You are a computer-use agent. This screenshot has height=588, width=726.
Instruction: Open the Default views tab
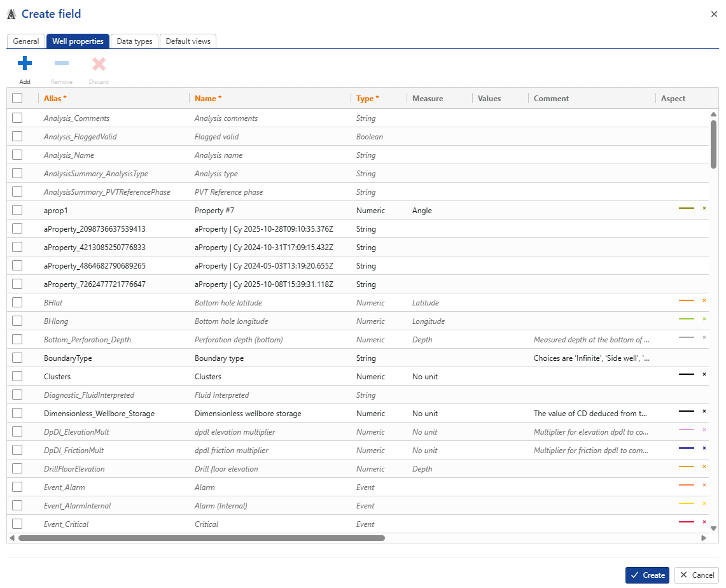[188, 41]
